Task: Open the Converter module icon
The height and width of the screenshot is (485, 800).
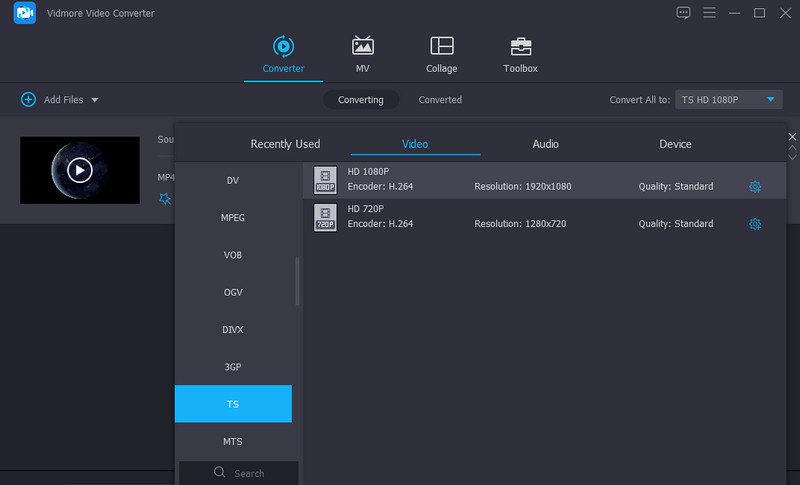Action: (283, 47)
